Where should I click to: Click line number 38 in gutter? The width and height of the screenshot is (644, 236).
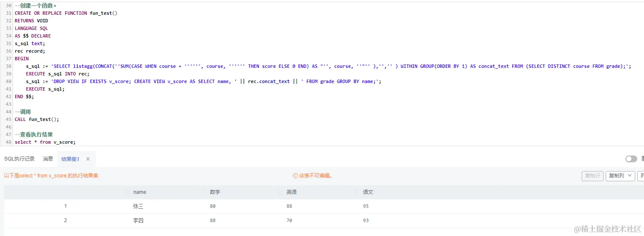(9, 66)
